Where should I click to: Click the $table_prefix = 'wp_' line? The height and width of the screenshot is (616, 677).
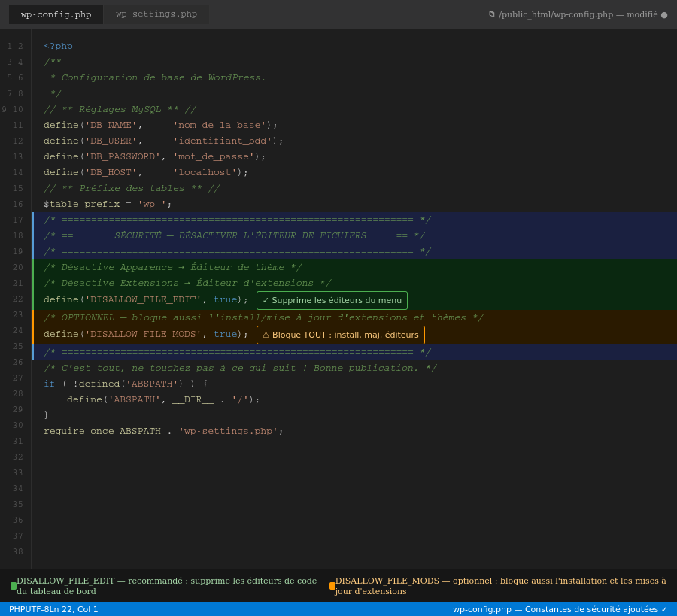[108, 204]
